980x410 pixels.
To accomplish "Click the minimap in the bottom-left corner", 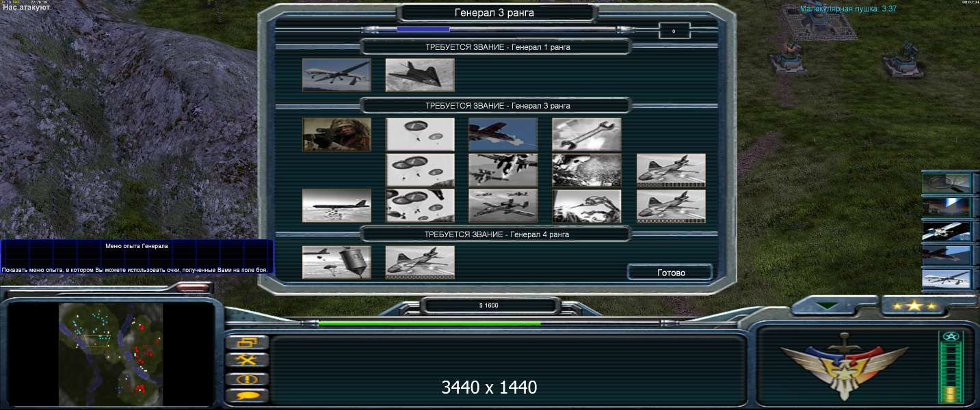I will (x=110, y=354).
